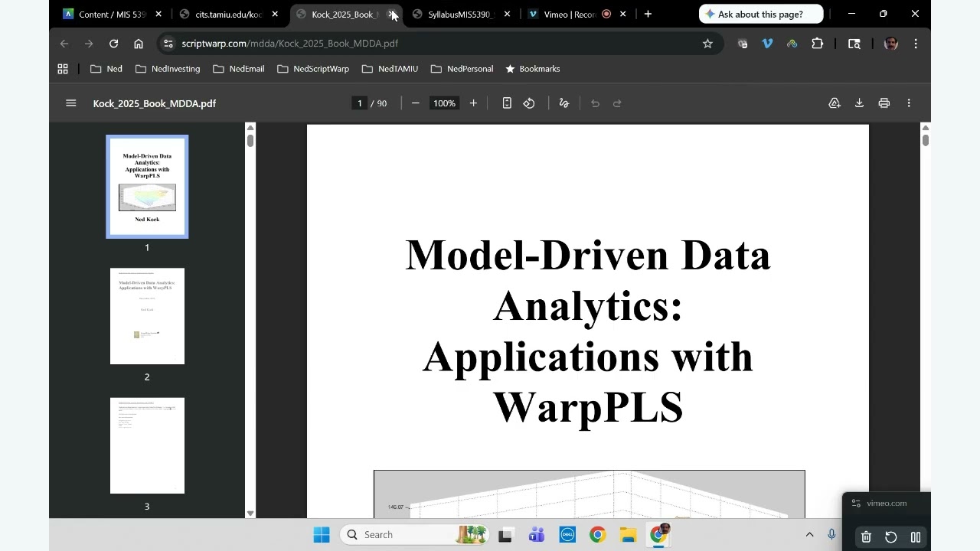Click the microphone icon in system tray
Viewport: 980px width, 551px height.
coord(831,535)
